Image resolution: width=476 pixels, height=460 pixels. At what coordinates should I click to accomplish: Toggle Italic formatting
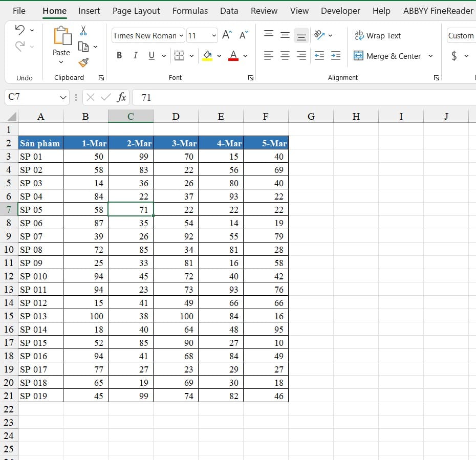[x=136, y=56]
